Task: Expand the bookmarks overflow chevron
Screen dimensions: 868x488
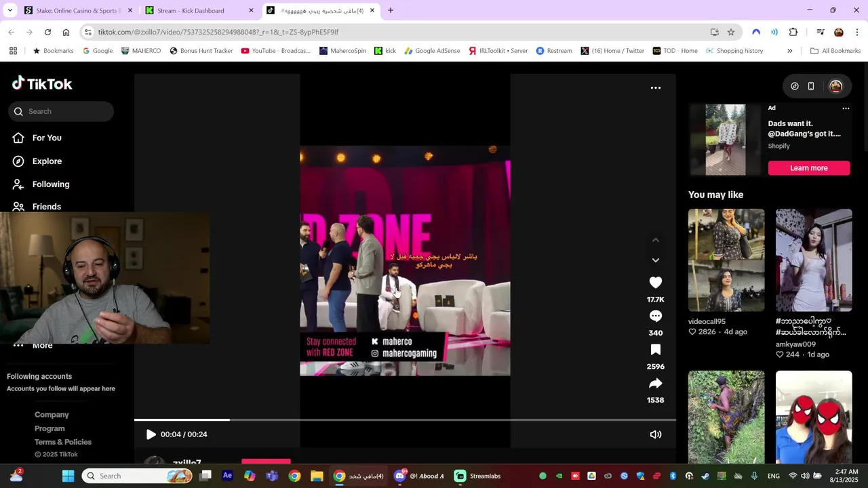Action: (789, 51)
